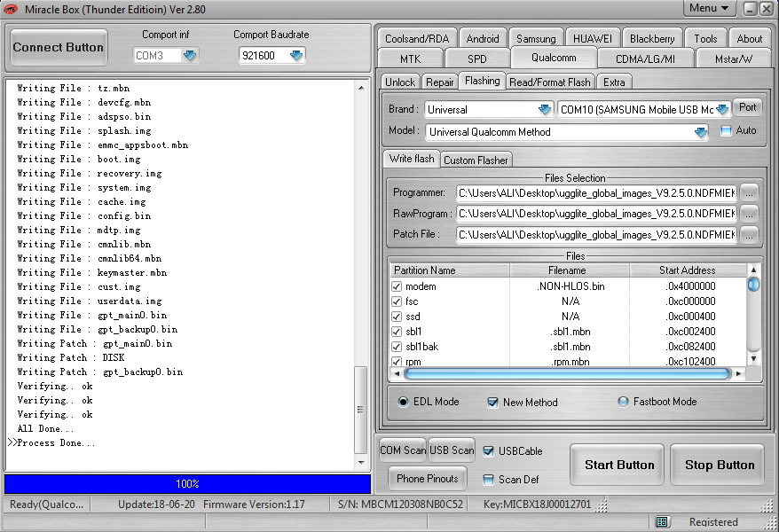Click the Partition Name column header

pos(450,270)
